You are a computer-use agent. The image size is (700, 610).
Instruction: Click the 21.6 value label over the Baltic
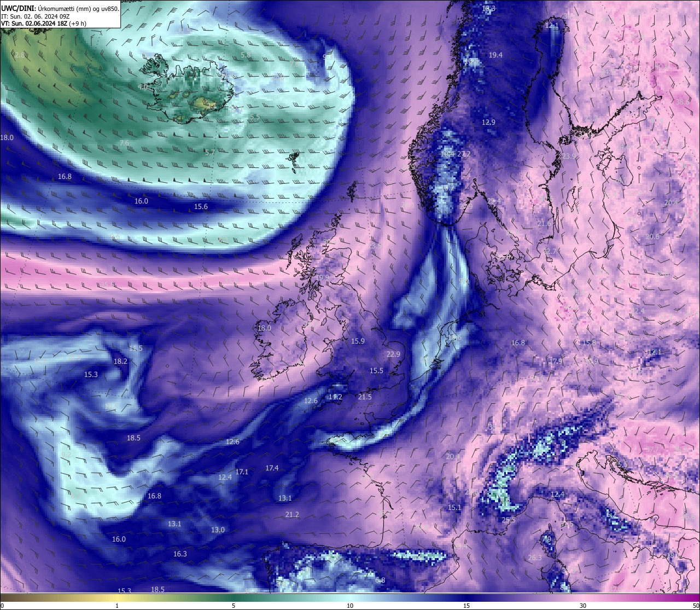click(544, 223)
